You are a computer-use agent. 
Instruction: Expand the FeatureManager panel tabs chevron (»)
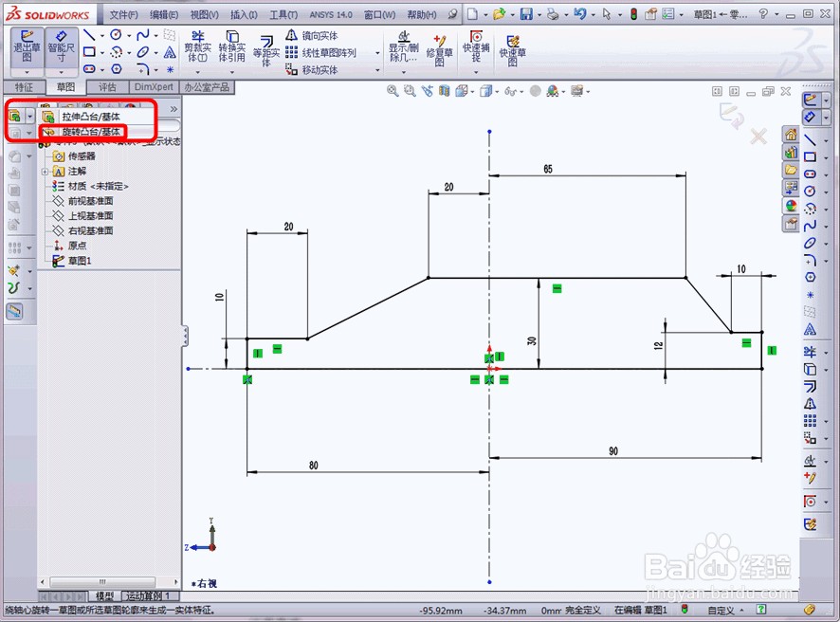pyautogui.click(x=173, y=109)
